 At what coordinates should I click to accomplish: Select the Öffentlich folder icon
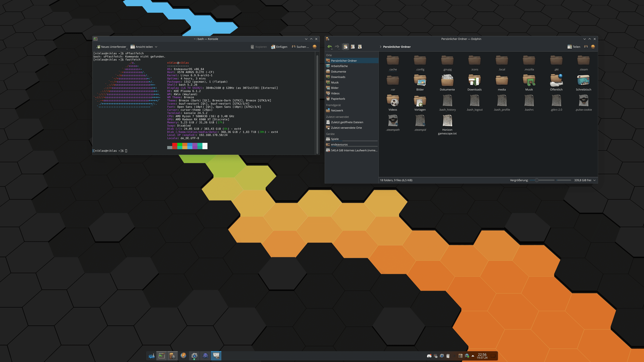[x=556, y=81]
